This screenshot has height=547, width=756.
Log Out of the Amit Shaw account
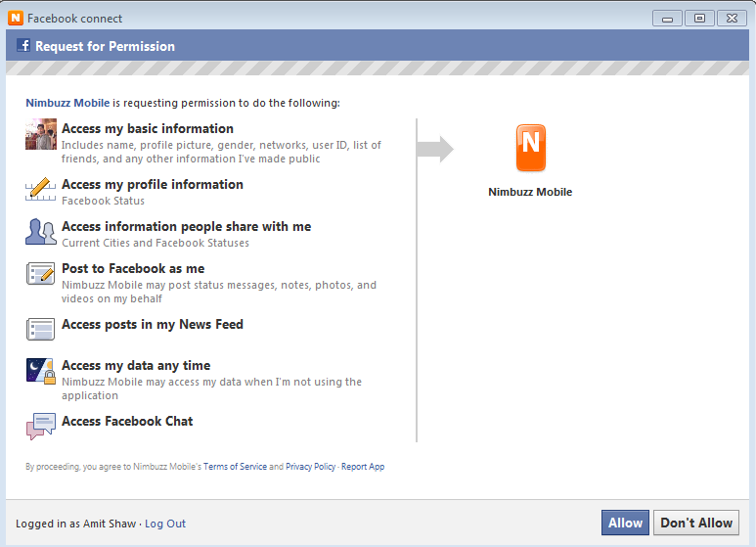point(165,524)
